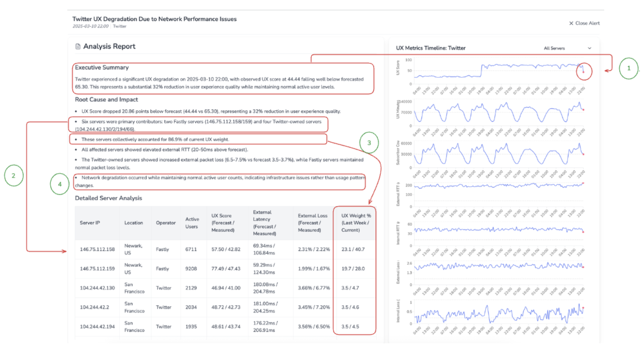Click the green annotation circle numbered 4
The image size is (644, 350).
click(x=60, y=184)
